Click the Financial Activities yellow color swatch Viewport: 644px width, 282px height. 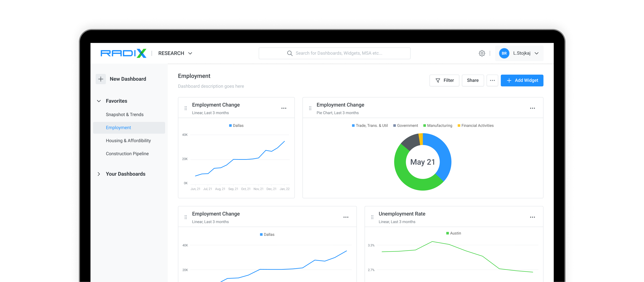point(459,126)
